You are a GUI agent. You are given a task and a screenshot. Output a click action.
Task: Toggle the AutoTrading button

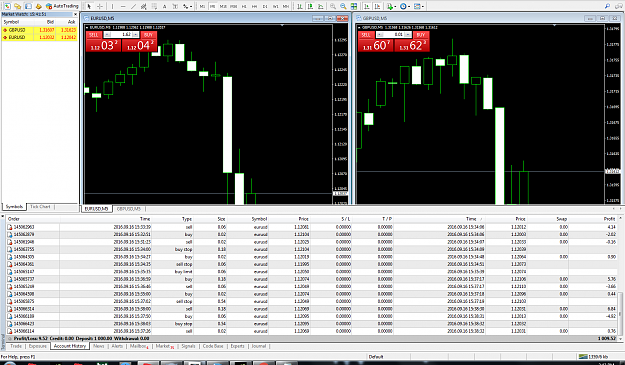click(62, 6)
